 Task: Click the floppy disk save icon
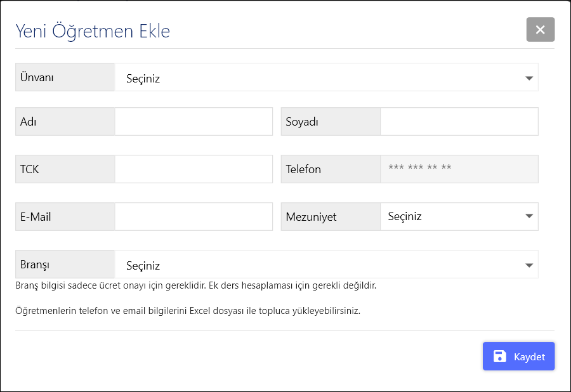click(500, 356)
